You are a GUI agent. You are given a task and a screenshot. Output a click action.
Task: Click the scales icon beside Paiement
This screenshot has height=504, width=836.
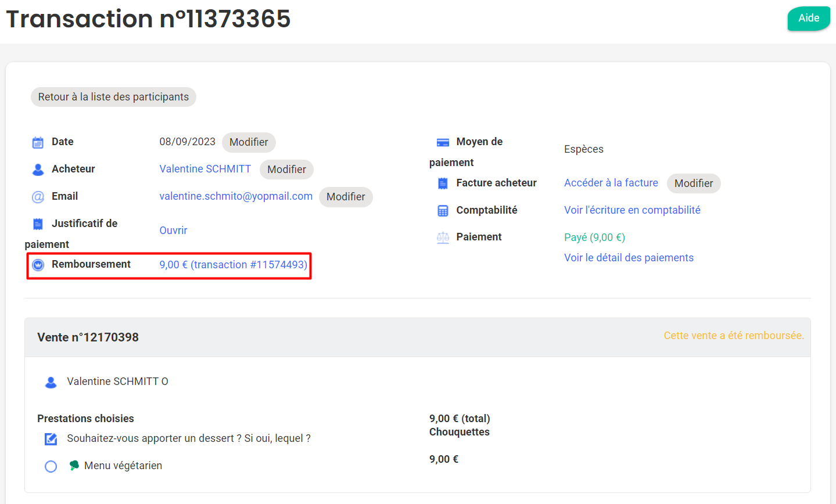click(x=443, y=237)
